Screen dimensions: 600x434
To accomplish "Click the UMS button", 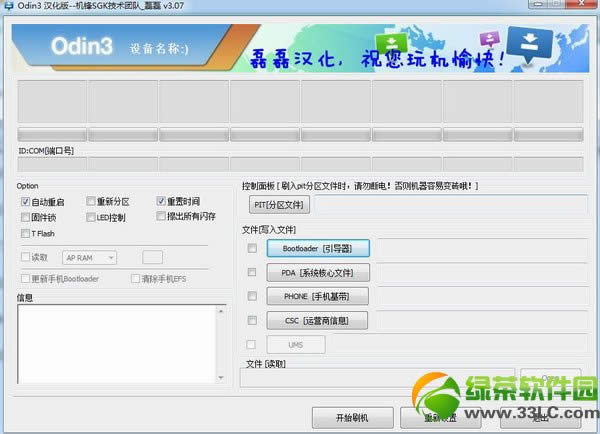I will [296, 345].
